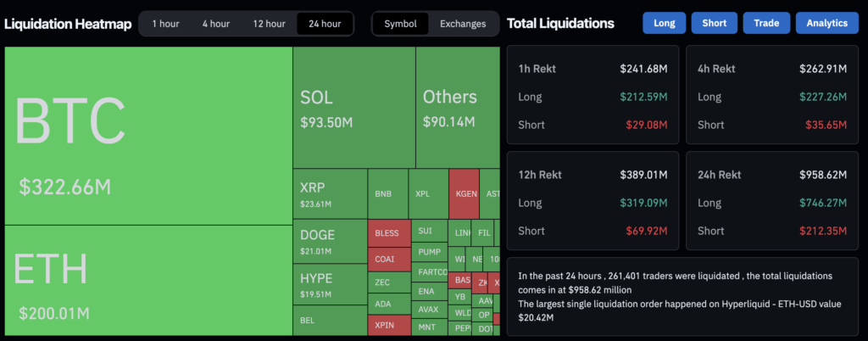Open Analytics from the top buttons

point(827,23)
